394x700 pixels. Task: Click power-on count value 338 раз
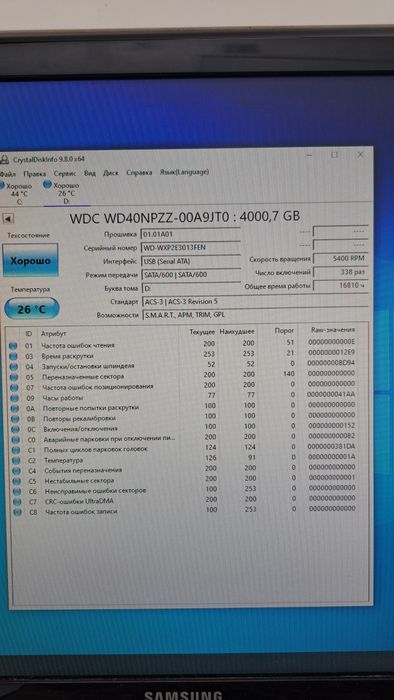point(341,272)
